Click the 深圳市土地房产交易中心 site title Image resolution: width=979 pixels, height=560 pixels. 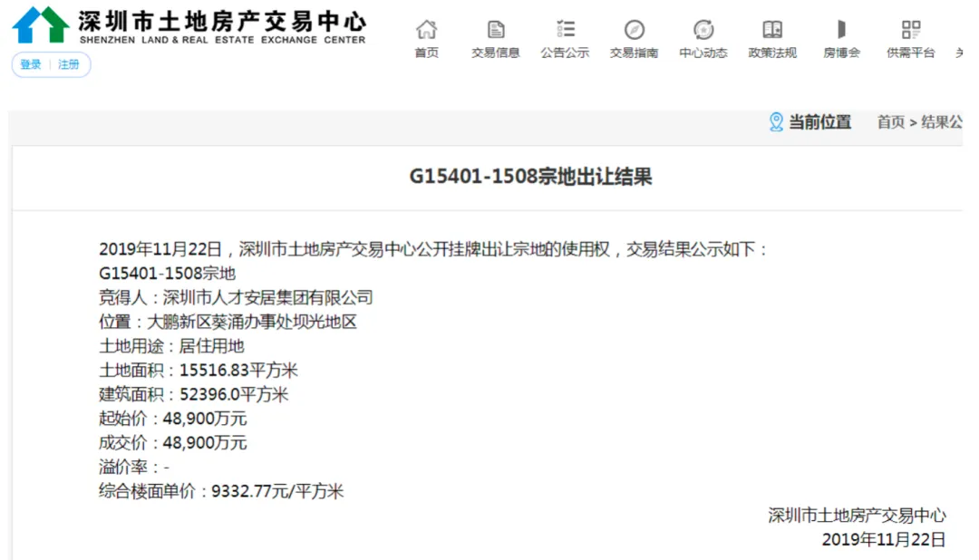coord(222,21)
